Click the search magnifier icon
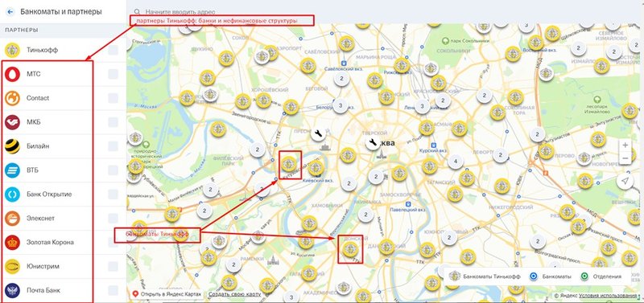Image resolution: width=644 pixels, height=303 pixels. pyautogui.click(x=137, y=12)
